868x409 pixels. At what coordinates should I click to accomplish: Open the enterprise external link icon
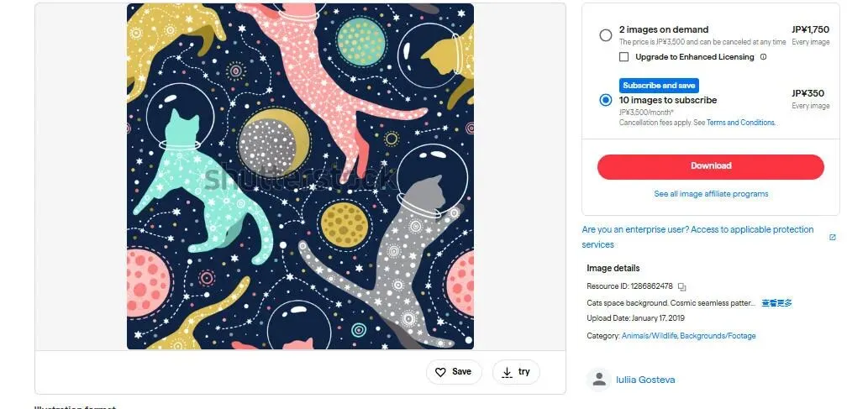pos(832,238)
